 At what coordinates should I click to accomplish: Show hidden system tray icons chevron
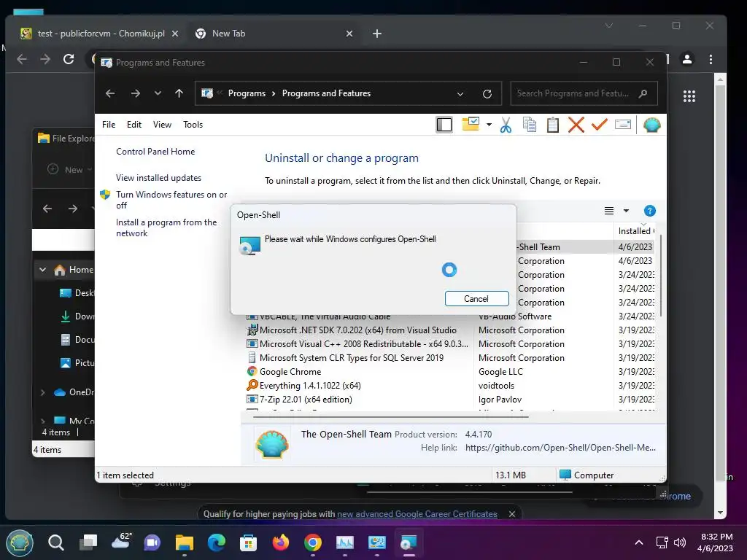639,542
